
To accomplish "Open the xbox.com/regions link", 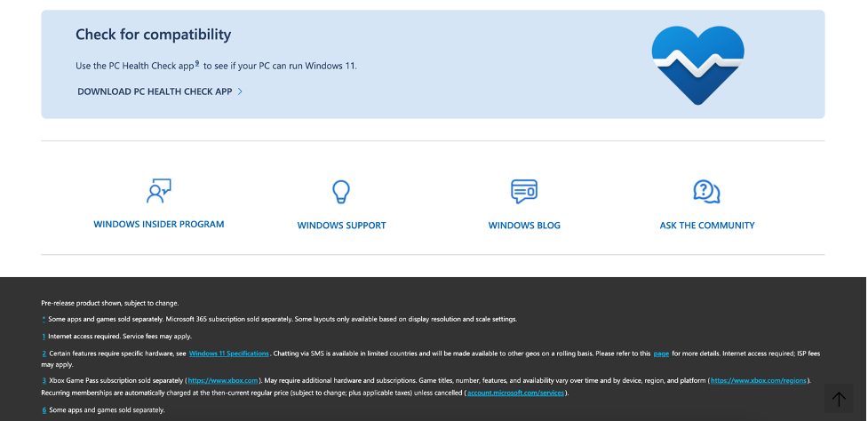I will [758, 380].
